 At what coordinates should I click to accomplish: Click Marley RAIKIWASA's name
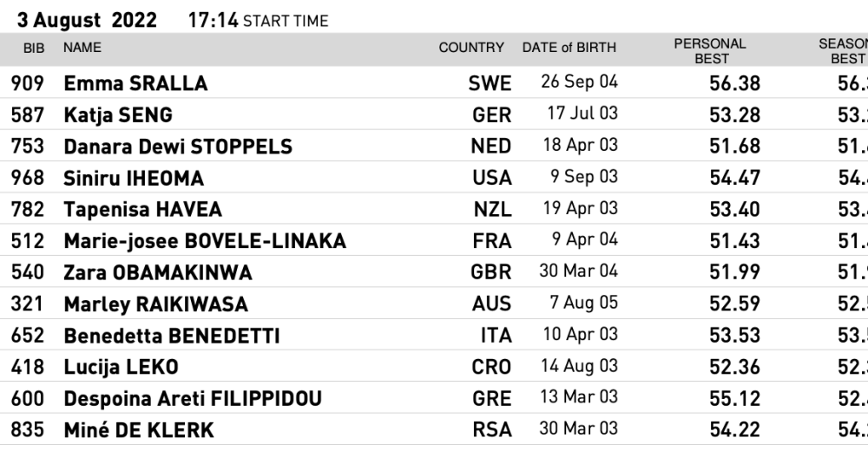(x=155, y=304)
